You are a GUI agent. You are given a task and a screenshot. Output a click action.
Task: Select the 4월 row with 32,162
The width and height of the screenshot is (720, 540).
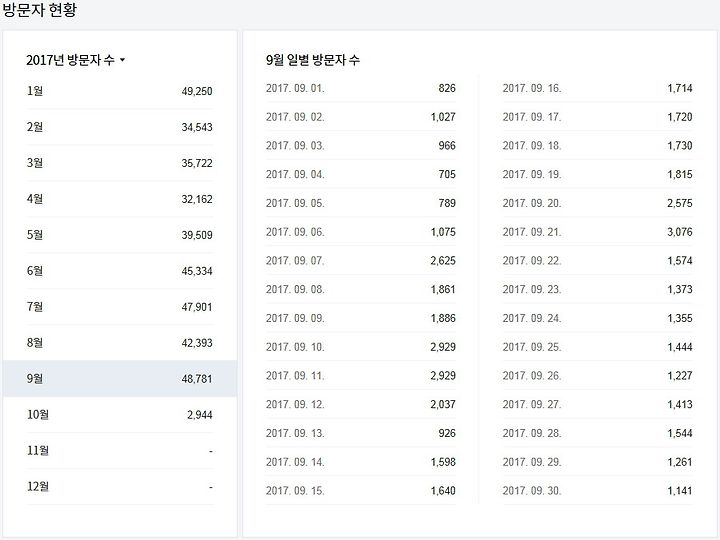(119, 199)
